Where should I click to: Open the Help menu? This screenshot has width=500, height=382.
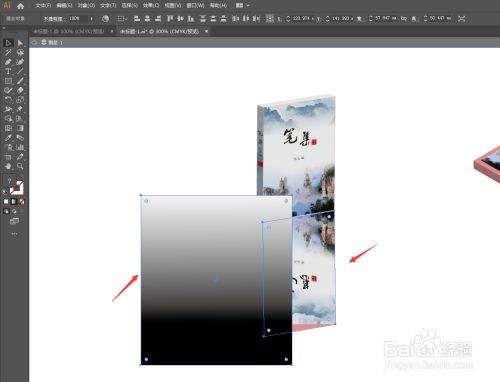[218, 6]
